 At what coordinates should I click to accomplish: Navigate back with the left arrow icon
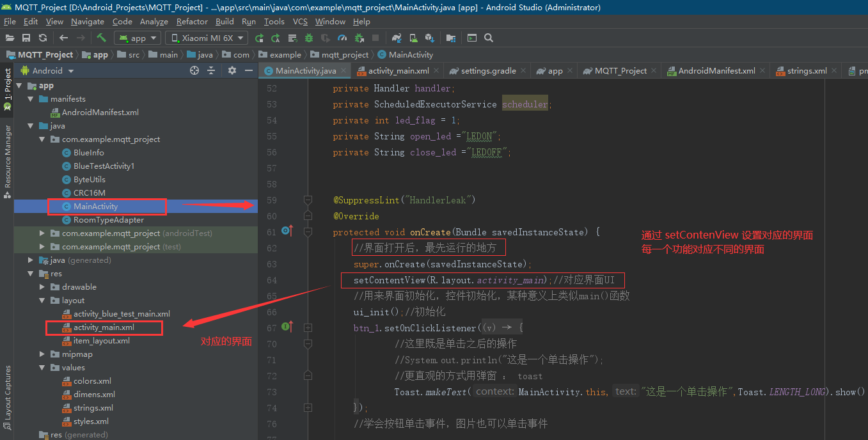[63, 38]
